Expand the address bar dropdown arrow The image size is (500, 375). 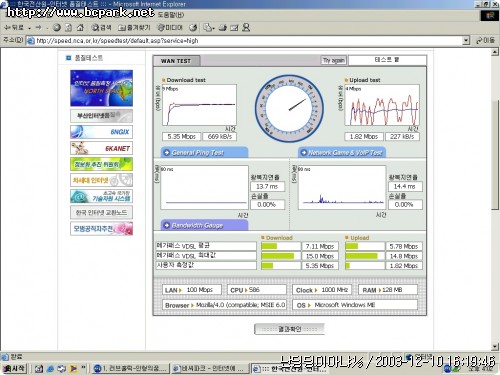tap(466, 41)
